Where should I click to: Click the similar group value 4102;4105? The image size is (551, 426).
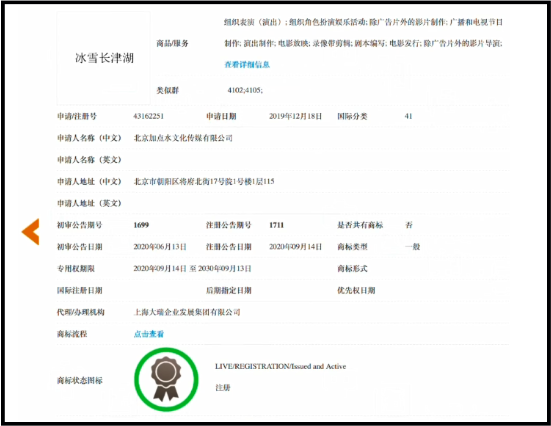245,90
